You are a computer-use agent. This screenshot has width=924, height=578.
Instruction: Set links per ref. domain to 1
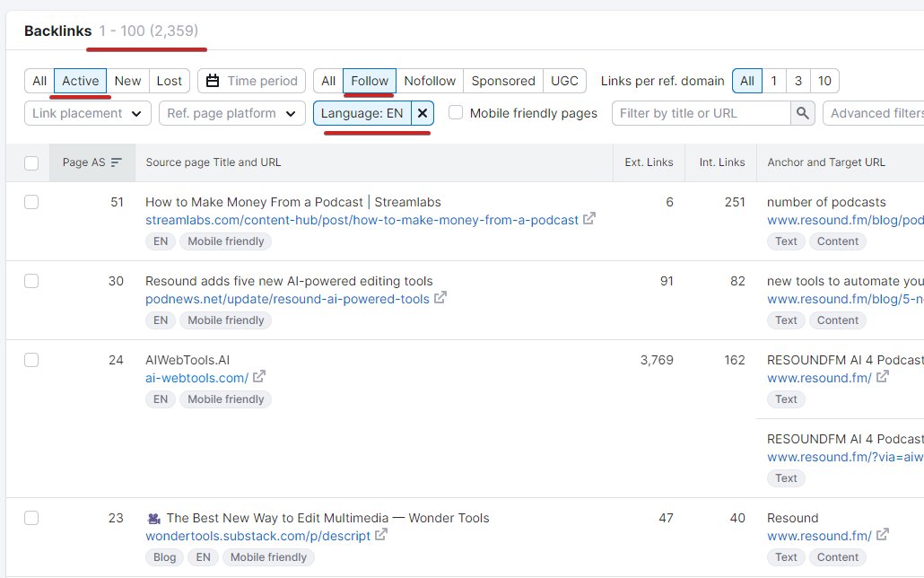pyautogui.click(x=773, y=81)
